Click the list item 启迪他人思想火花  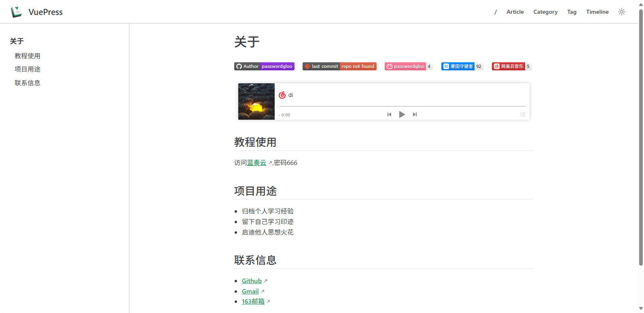click(x=268, y=232)
